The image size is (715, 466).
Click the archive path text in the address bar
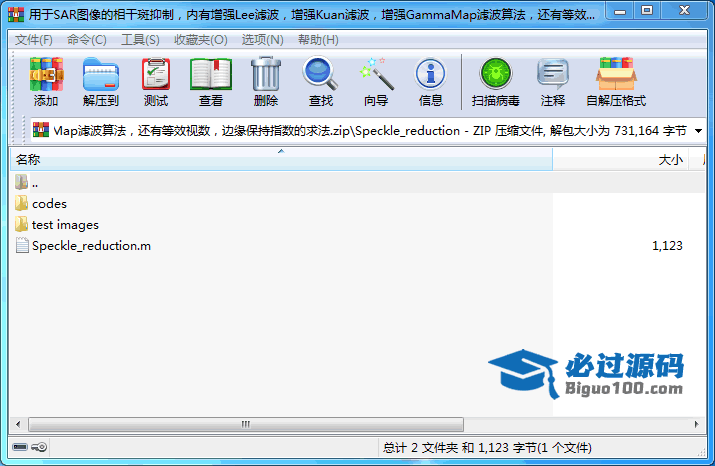pyautogui.click(x=370, y=131)
